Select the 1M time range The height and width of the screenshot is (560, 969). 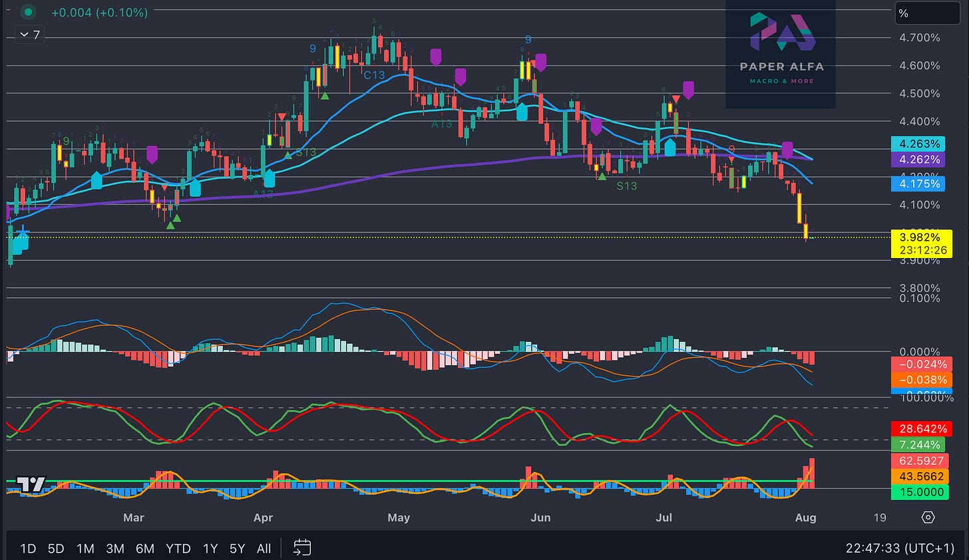pos(85,549)
